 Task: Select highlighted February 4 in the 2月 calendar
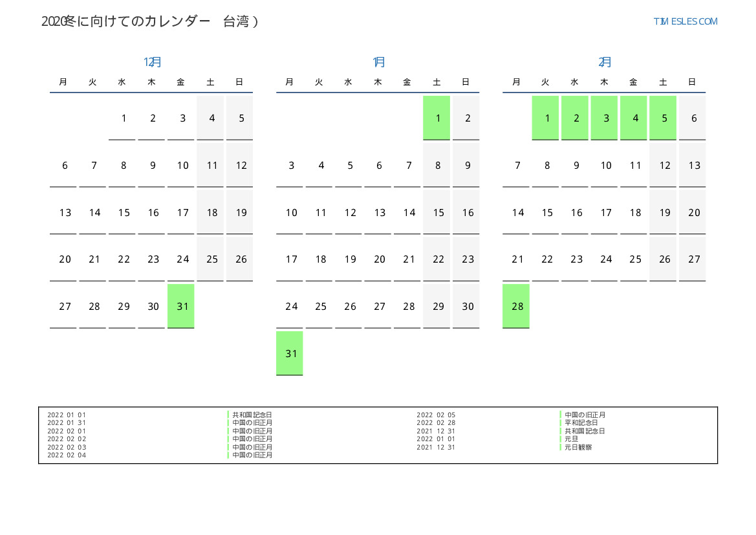click(634, 118)
